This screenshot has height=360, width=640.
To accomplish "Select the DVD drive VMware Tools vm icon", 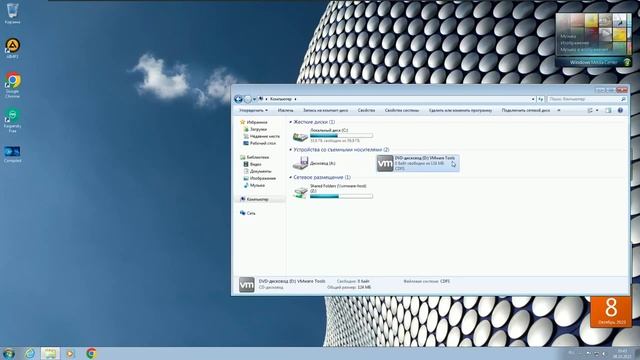I will click(385, 163).
